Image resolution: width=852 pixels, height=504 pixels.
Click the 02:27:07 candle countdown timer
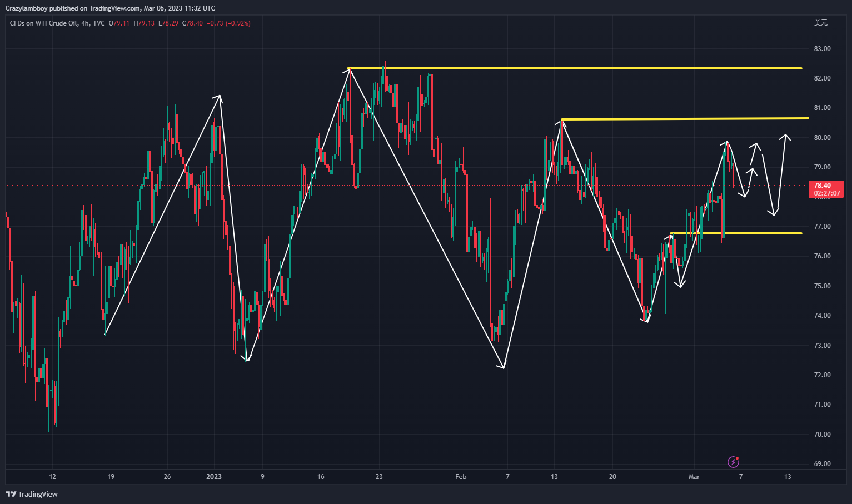[826, 193]
